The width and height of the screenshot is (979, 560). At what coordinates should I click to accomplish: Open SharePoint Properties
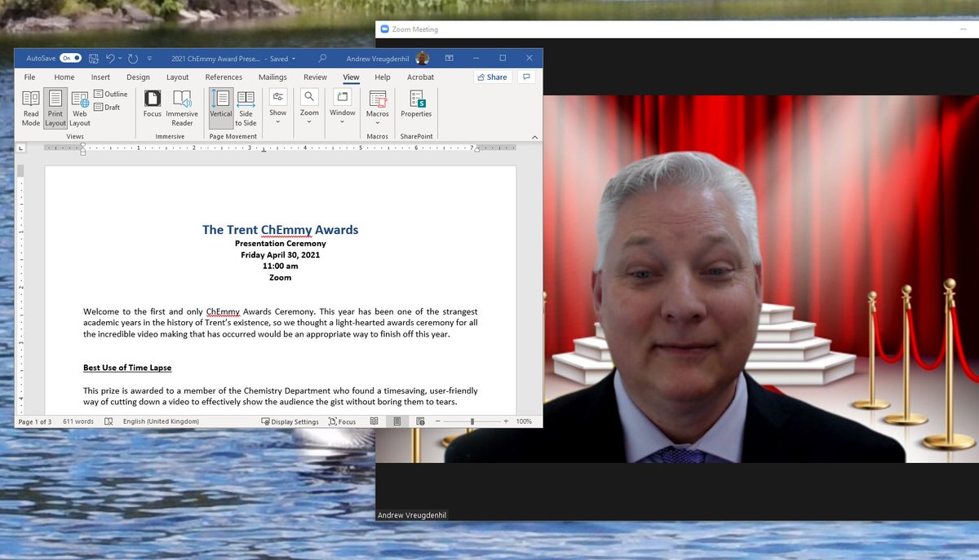coord(416,104)
